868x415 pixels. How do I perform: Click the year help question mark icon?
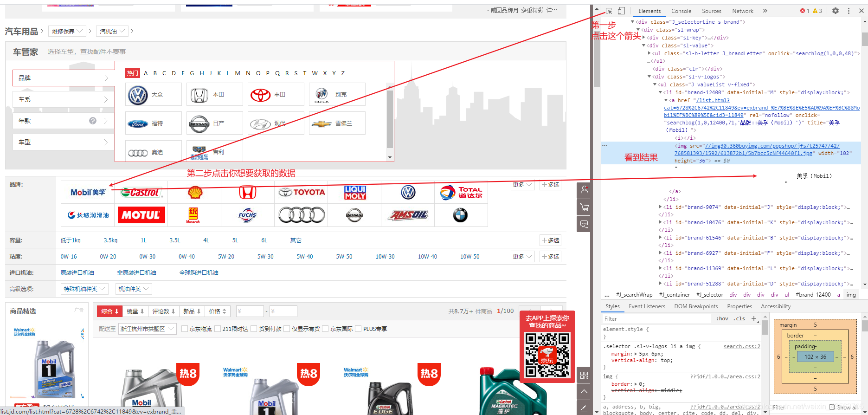pyautogui.click(x=93, y=121)
